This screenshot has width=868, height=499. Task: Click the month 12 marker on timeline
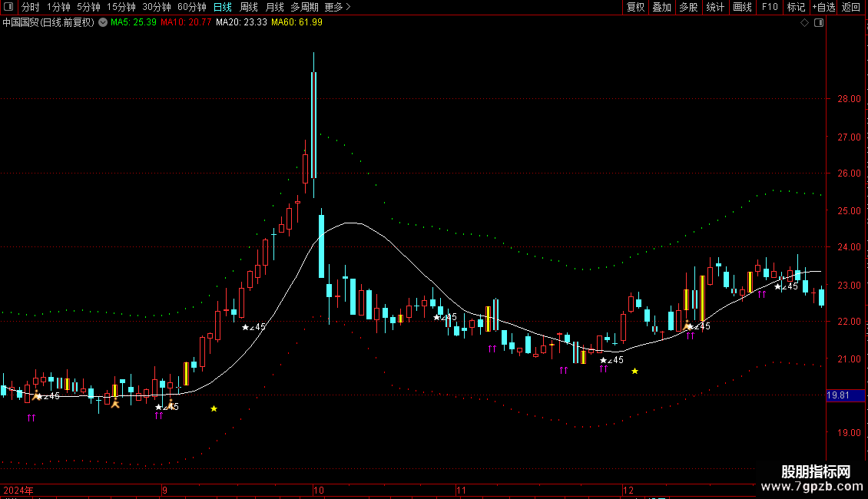click(x=628, y=491)
